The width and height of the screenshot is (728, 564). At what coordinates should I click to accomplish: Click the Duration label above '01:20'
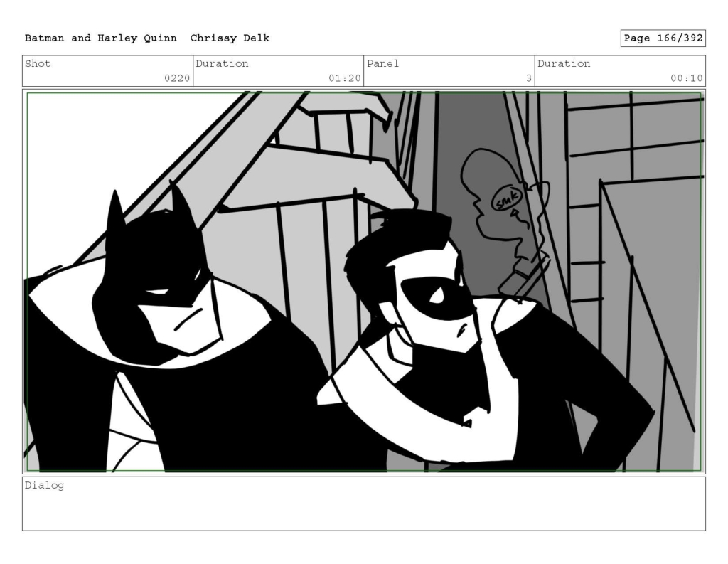tap(222, 63)
